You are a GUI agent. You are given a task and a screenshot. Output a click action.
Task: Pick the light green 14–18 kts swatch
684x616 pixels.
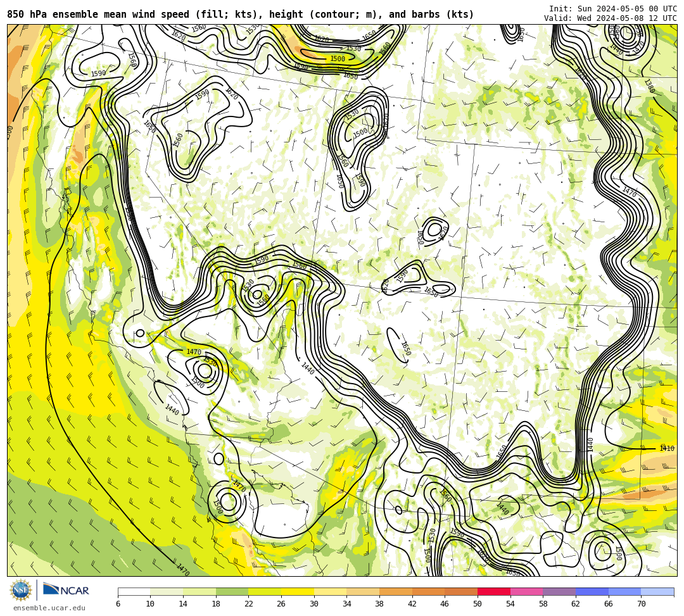pyautogui.click(x=199, y=591)
